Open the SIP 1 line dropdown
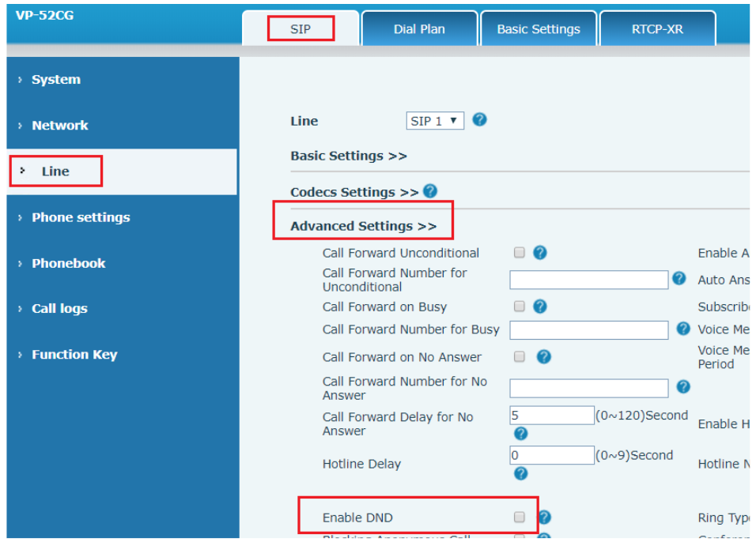756x542 pixels. pyautogui.click(x=435, y=121)
